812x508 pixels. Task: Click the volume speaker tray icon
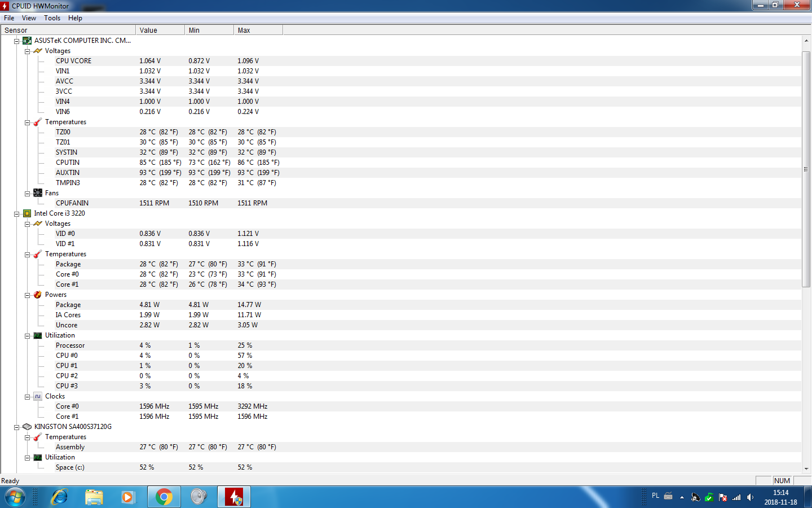(x=750, y=497)
